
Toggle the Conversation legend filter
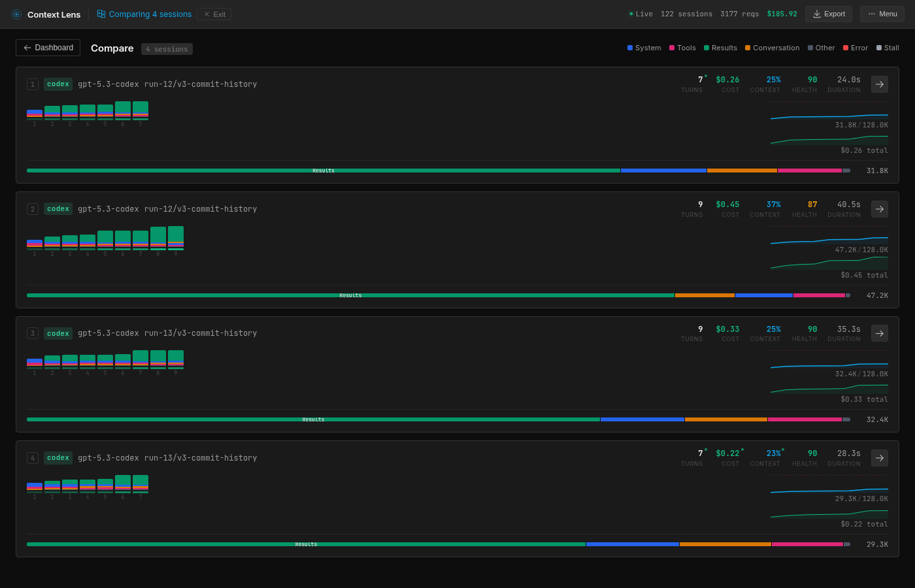771,48
